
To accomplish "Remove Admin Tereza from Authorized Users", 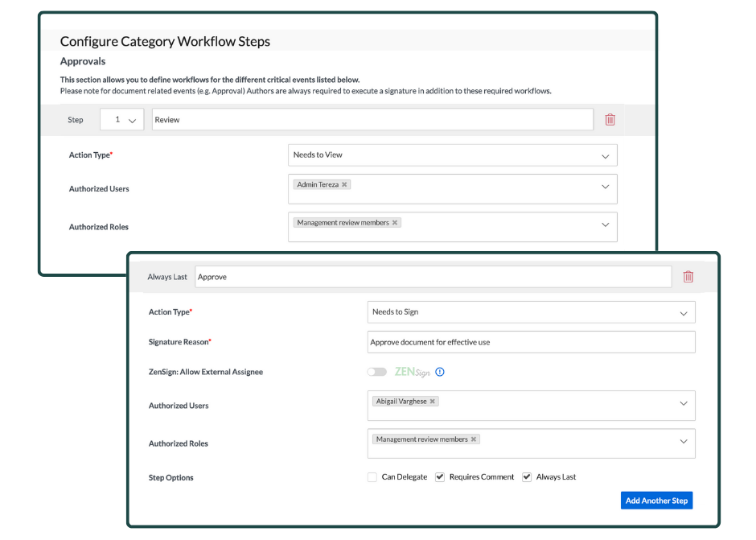I will coord(344,184).
